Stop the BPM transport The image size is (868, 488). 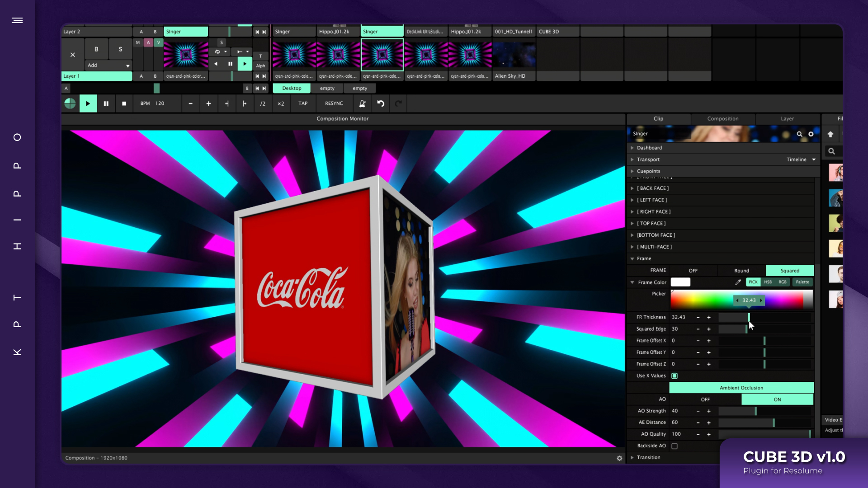[124, 103]
